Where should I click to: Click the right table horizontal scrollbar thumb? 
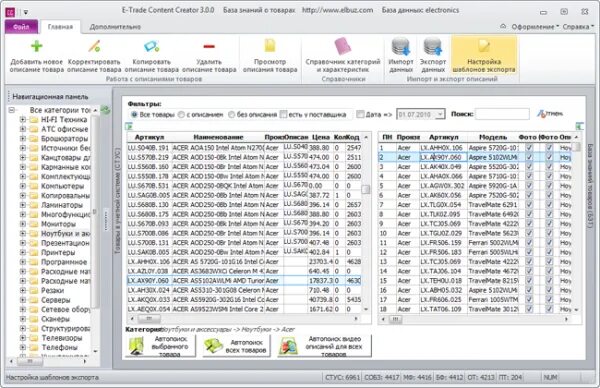point(396,318)
